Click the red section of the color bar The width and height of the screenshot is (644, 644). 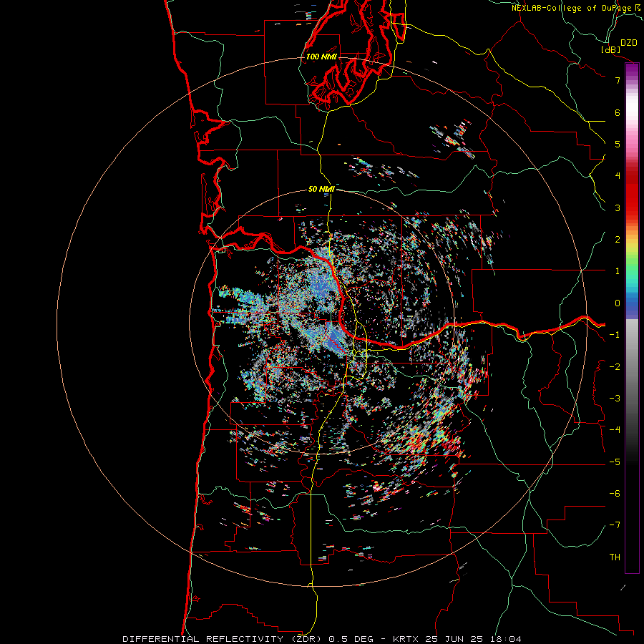[x=632, y=193]
